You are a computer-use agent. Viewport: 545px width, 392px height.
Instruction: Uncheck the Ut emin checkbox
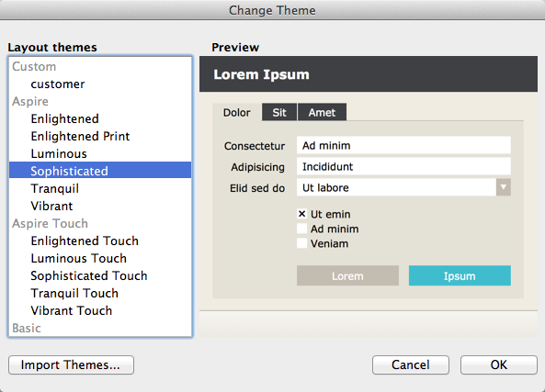[x=301, y=214]
